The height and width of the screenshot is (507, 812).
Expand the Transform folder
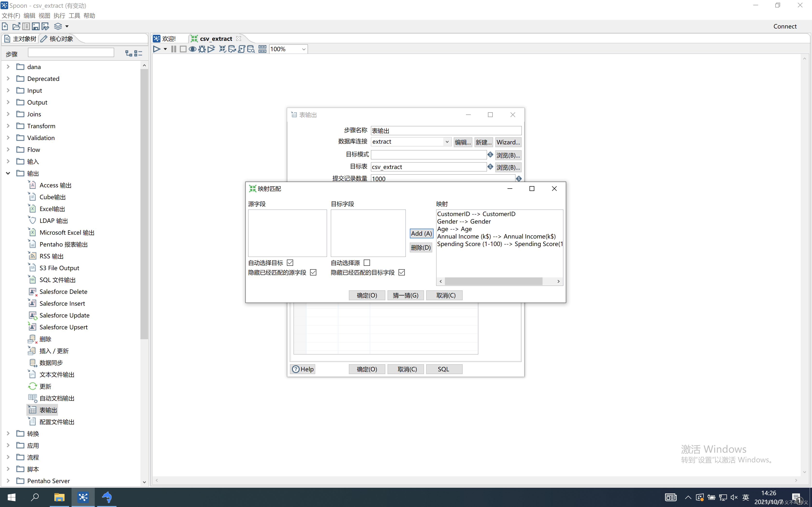point(8,126)
